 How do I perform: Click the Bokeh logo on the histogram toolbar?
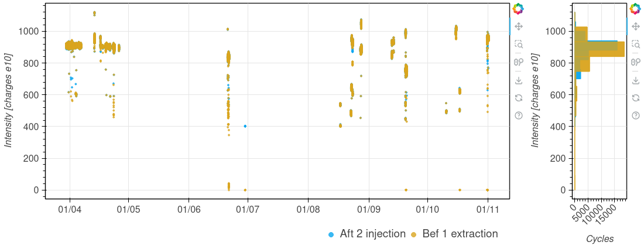coord(635,9)
